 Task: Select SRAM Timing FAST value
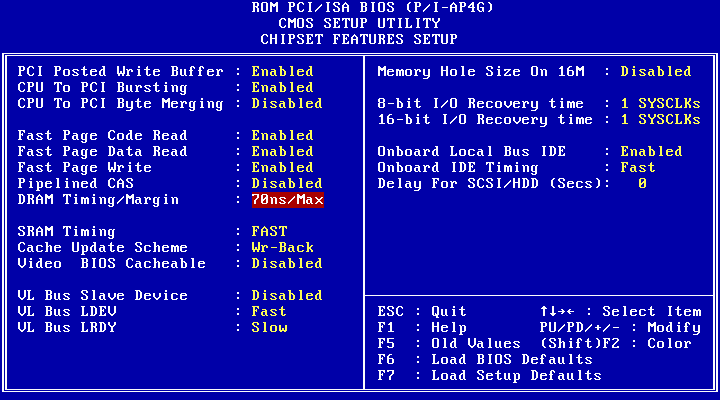[269, 231]
